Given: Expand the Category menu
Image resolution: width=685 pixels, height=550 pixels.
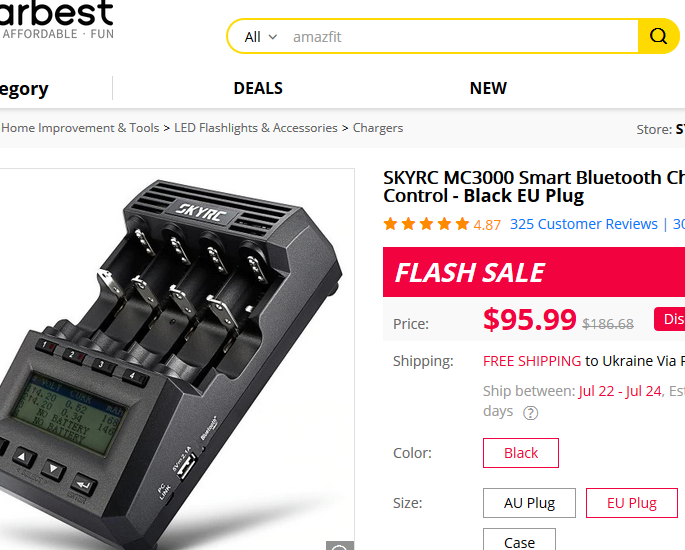Looking at the screenshot, I should click(24, 89).
